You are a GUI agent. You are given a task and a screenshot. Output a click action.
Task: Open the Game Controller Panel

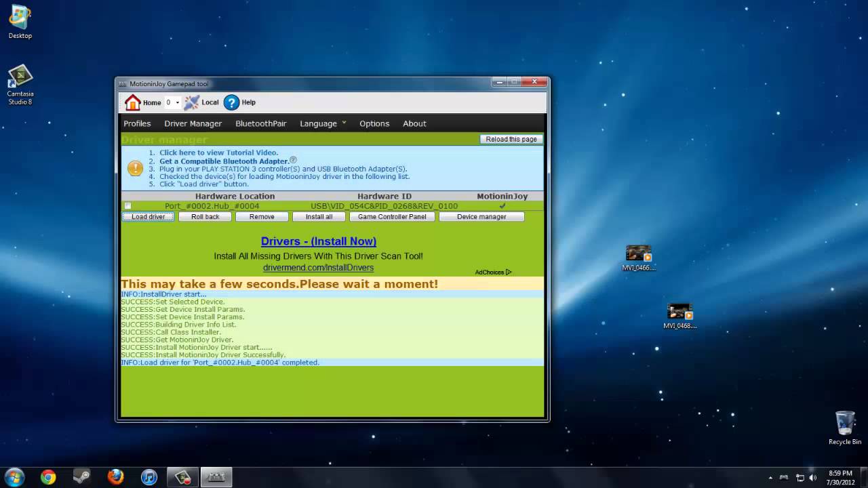392,217
